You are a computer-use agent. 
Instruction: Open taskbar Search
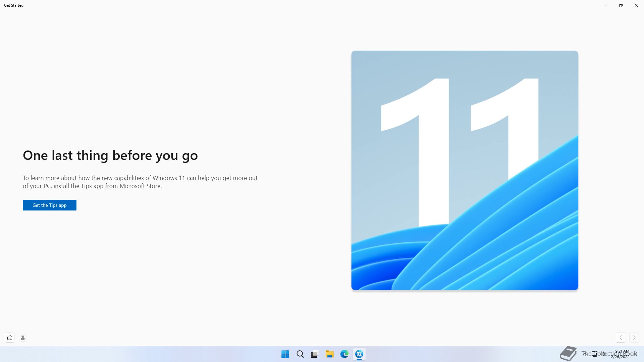(300, 354)
